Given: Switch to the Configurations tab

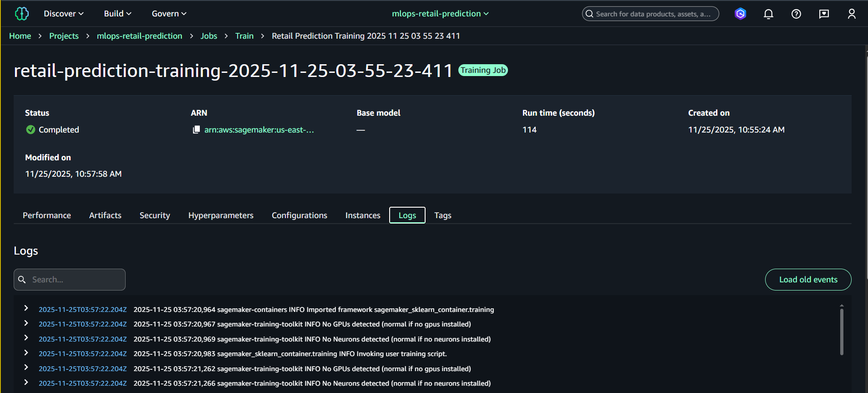Looking at the screenshot, I should tap(299, 215).
